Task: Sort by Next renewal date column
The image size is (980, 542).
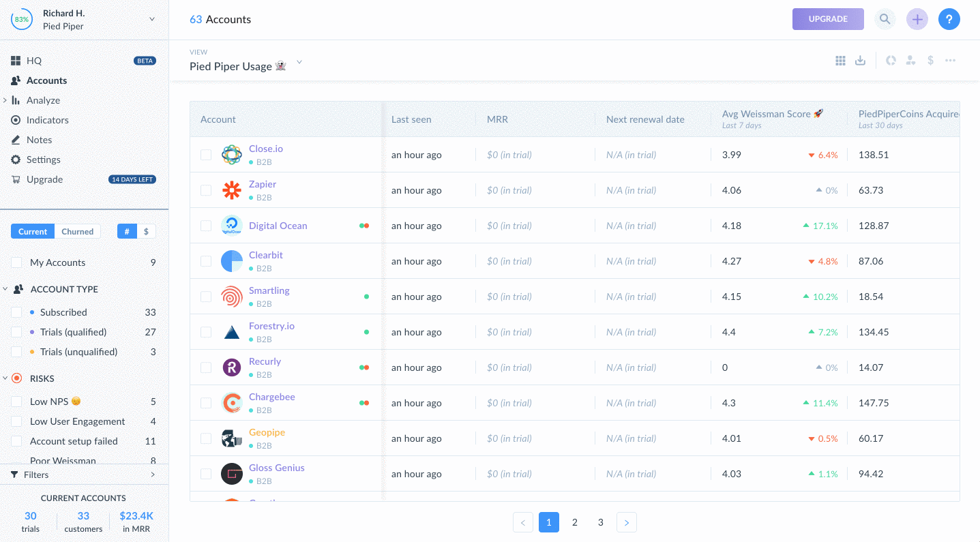Action: [645, 119]
